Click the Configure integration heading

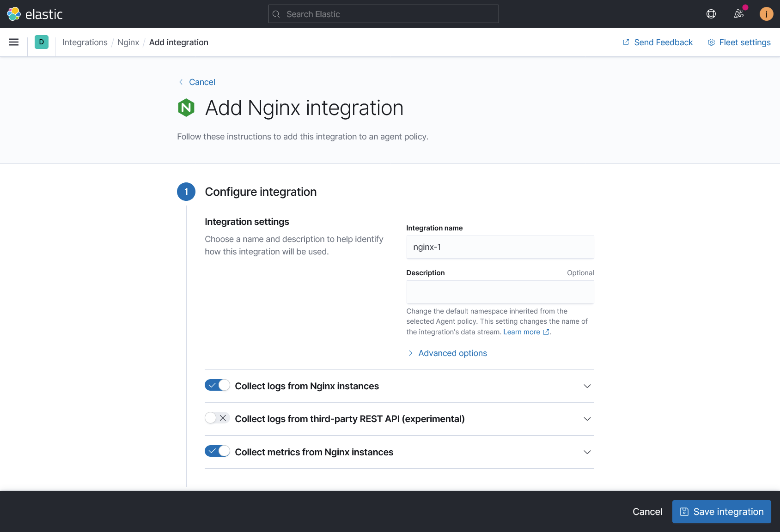coord(261,192)
